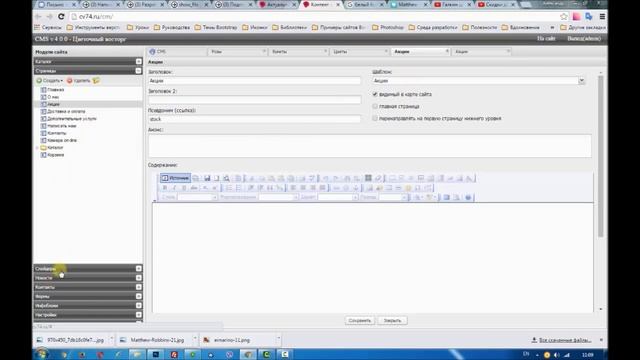The image size is (640, 360).
Task: Insert a numbered list in the editor
Action: [x=229, y=188]
